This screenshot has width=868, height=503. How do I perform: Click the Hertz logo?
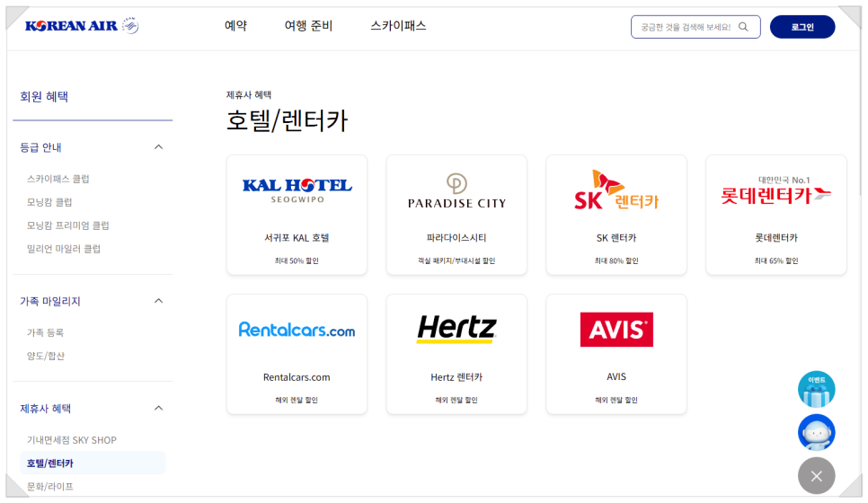[x=456, y=329]
